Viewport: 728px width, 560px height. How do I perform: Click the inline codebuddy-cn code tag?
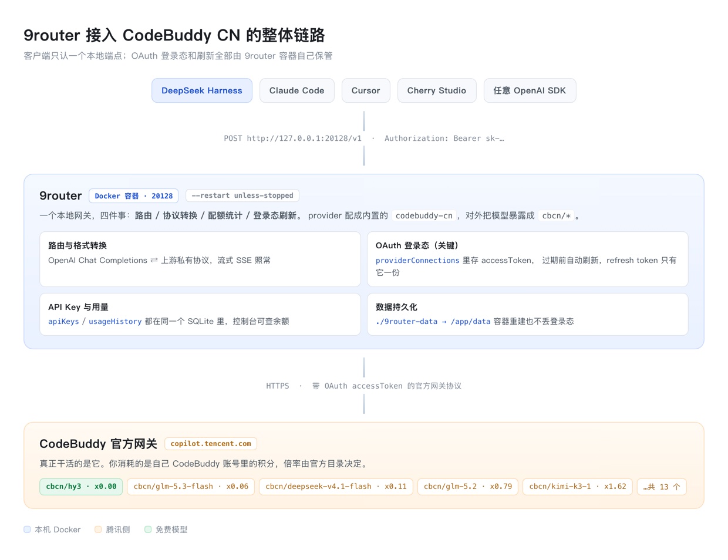tap(424, 215)
